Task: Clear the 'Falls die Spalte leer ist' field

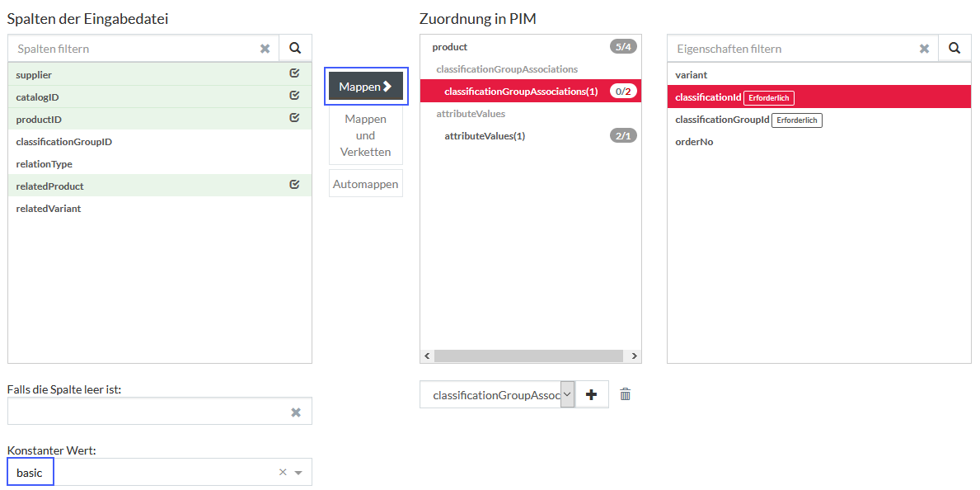Action: tap(296, 412)
